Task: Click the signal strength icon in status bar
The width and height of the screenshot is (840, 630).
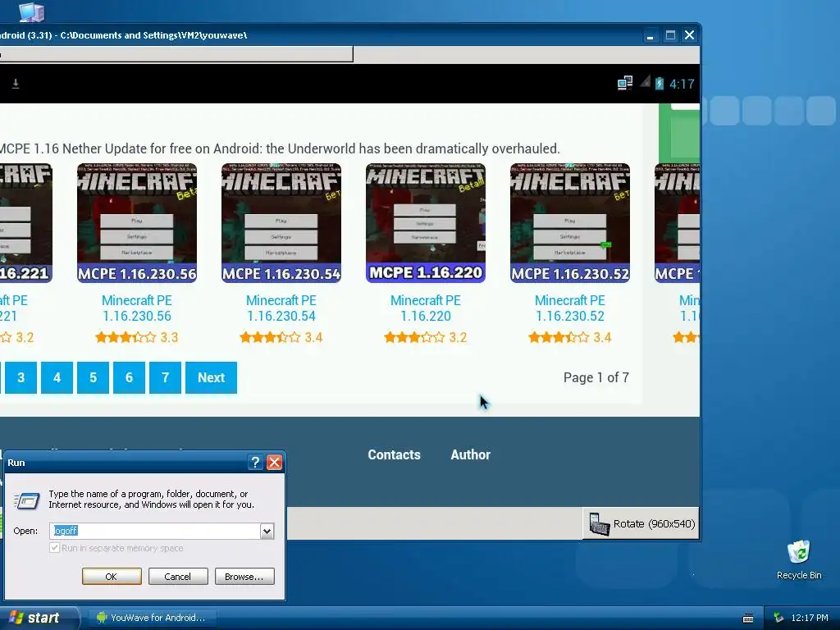Action: coord(645,82)
